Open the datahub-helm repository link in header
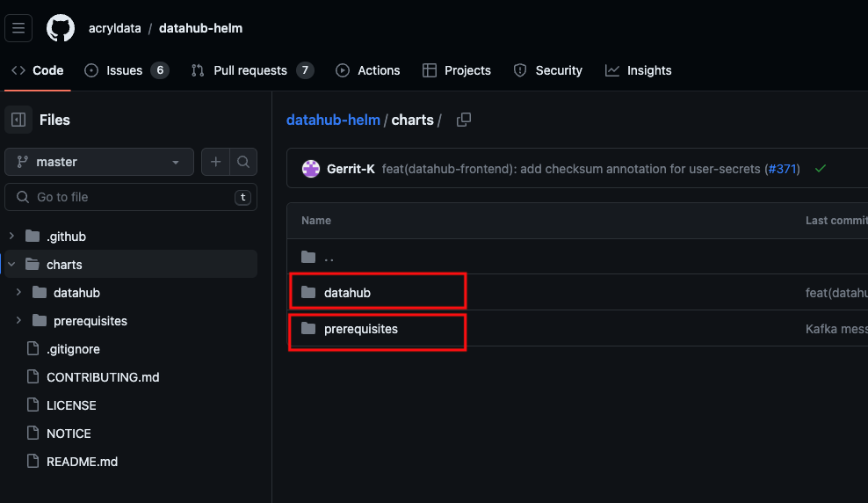 click(x=200, y=28)
